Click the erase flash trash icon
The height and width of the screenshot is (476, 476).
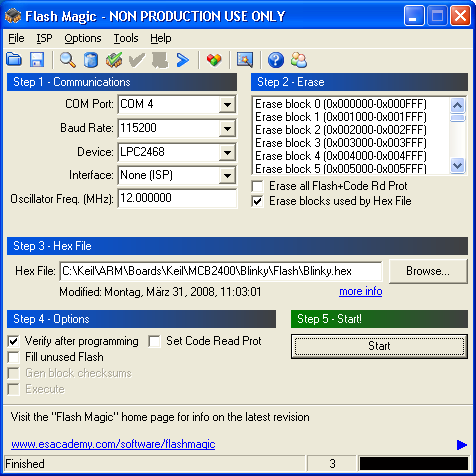click(x=91, y=60)
